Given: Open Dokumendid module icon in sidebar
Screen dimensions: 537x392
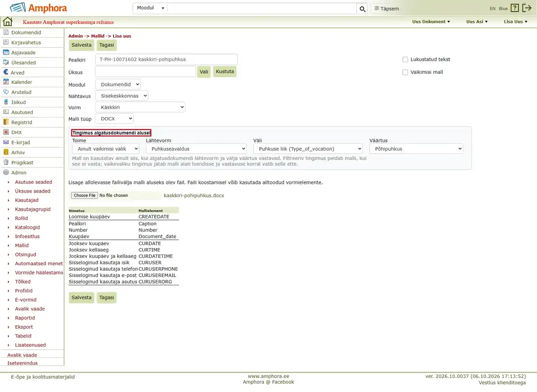Looking at the screenshot, I should point(6,32).
